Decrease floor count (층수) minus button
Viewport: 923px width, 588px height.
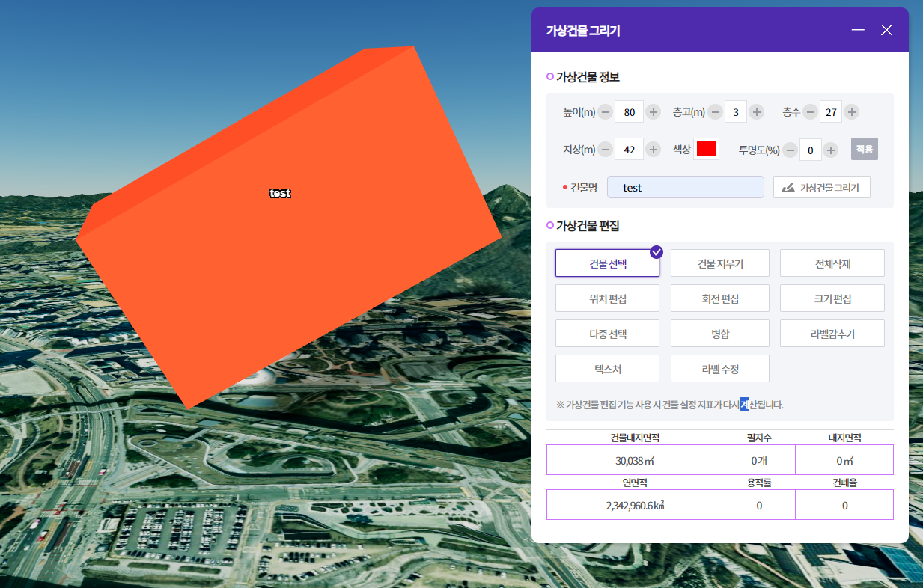810,112
